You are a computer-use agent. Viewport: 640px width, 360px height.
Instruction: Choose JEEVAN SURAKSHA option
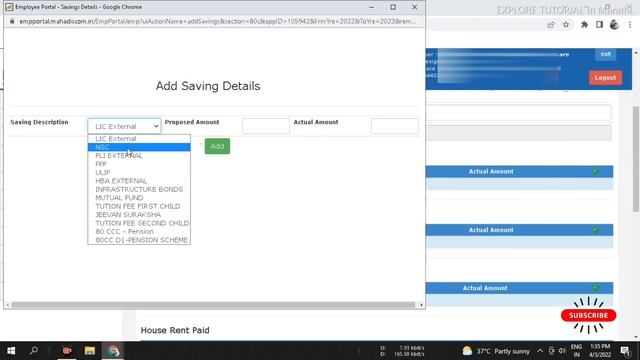pyautogui.click(x=139, y=214)
